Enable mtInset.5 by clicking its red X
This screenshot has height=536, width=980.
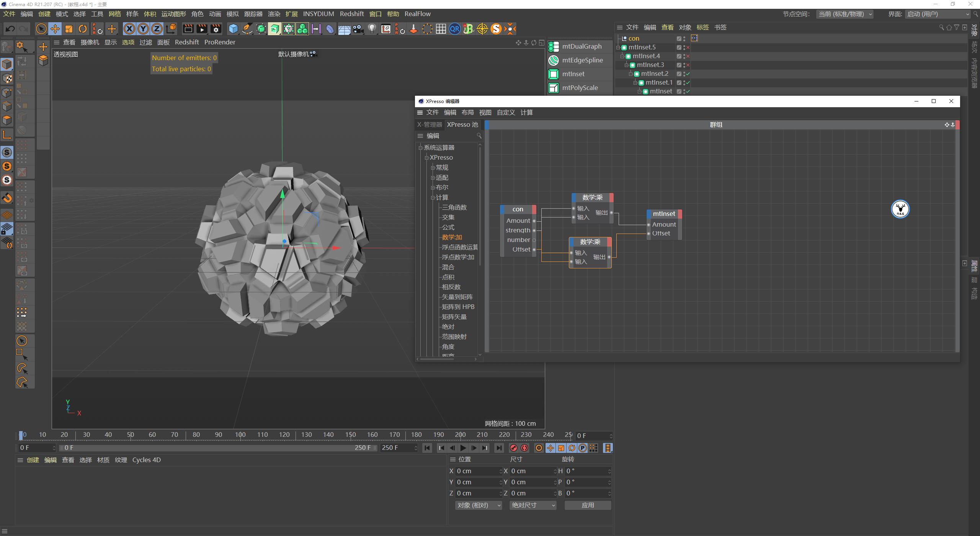688,47
